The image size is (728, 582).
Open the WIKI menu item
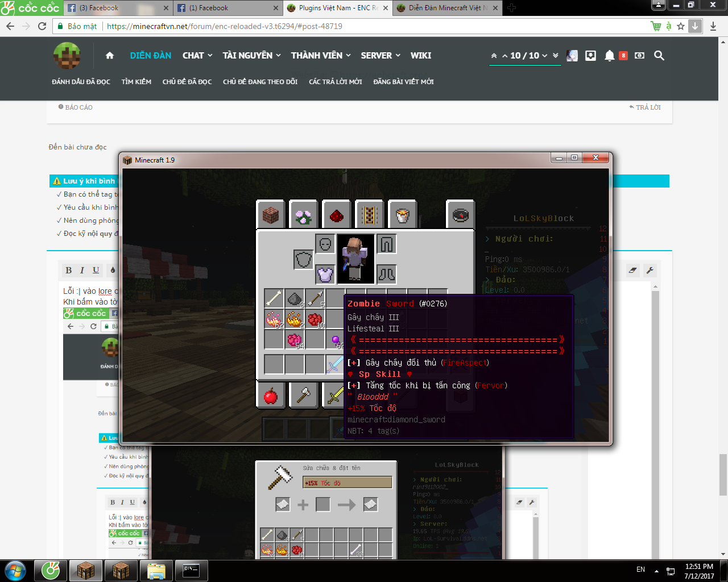coord(421,56)
